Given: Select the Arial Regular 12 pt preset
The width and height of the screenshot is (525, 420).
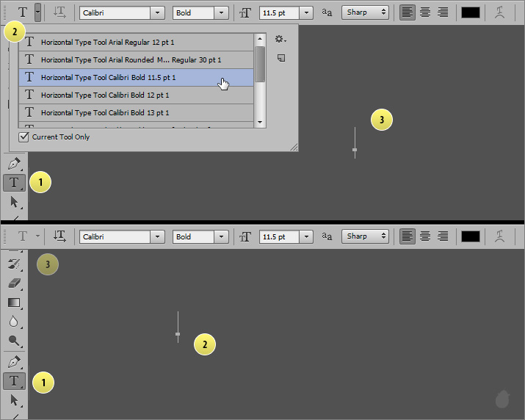Looking at the screenshot, I should tap(136, 42).
